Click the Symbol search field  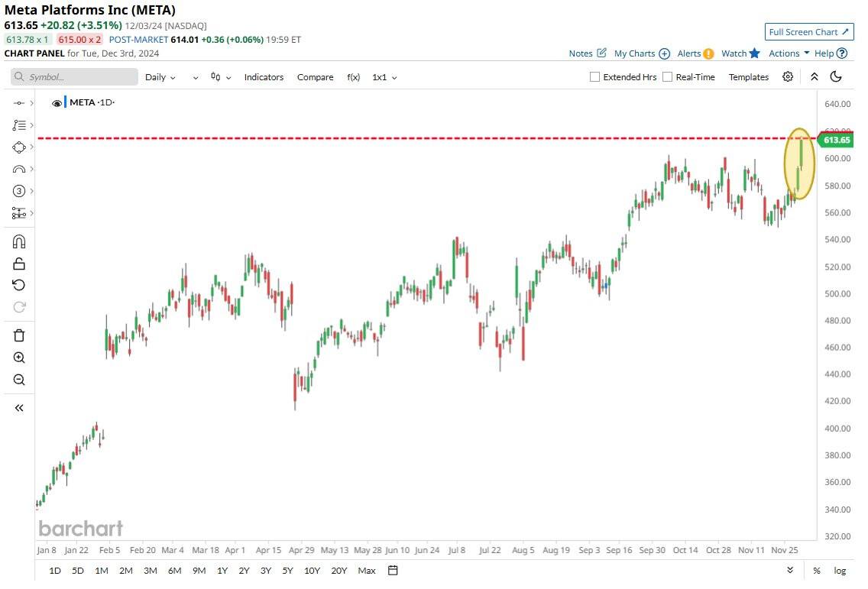pyautogui.click(x=74, y=77)
